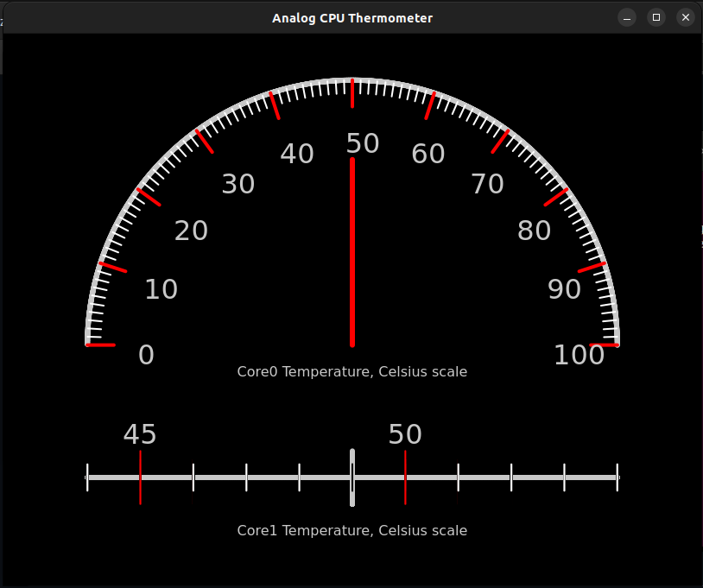703x588 pixels.
Task: Click the 90 label on the gauge
Action: tap(563, 289)
